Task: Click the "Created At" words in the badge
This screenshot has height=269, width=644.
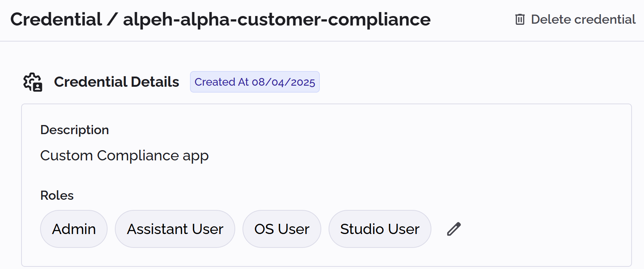Action: (221, 82)
